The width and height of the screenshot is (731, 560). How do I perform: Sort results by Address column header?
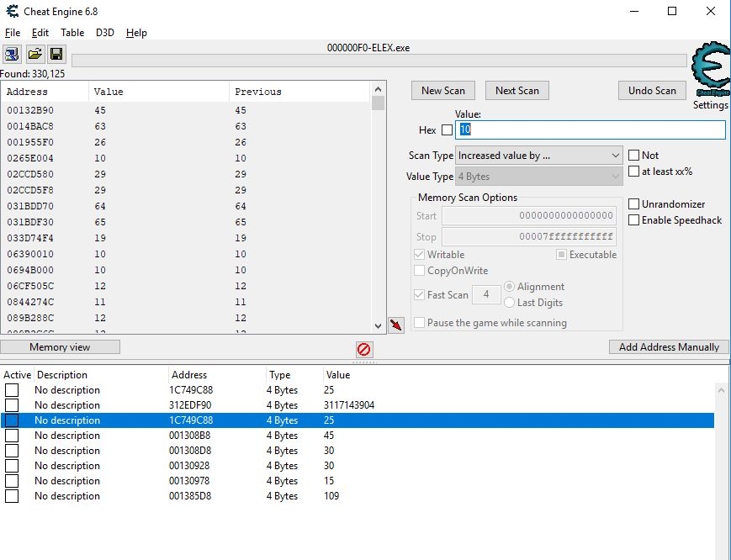(45, 92)
